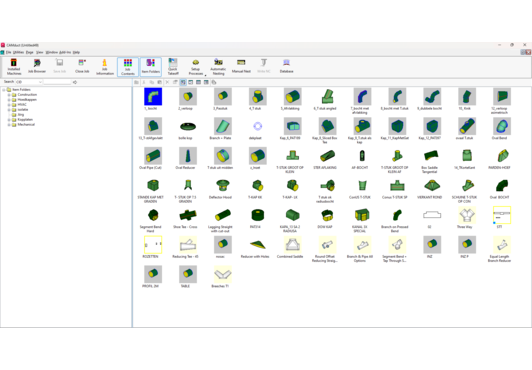Open Installed Machines from the toolbar

tap(14, 66)
